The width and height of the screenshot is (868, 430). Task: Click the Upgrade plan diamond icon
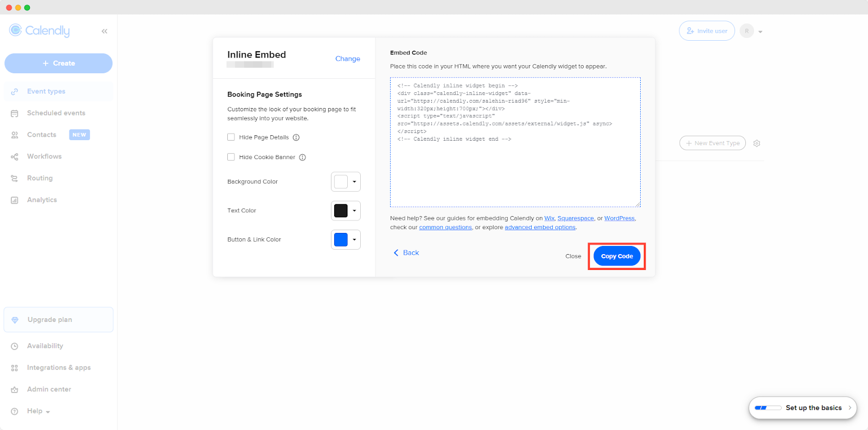tap(15, 320)
